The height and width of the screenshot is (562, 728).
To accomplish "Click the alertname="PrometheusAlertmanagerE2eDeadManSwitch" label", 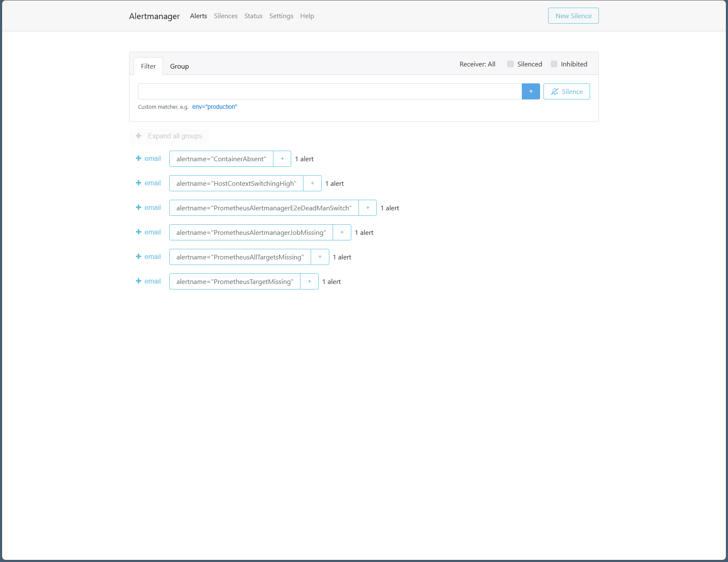I will 264,208.
